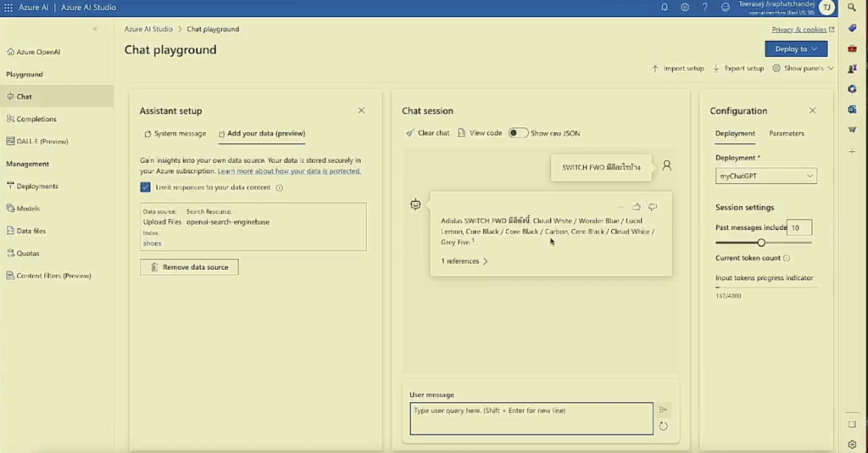Open the settings gear in top bar

point(685,7)
